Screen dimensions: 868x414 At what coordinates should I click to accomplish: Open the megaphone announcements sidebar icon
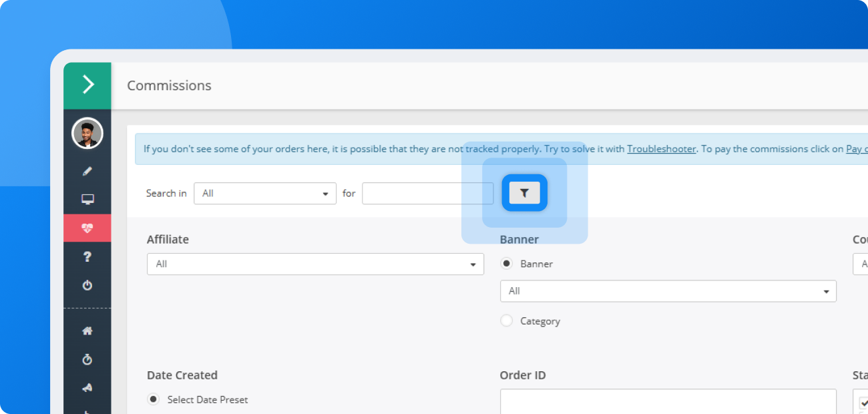(87, 387)
